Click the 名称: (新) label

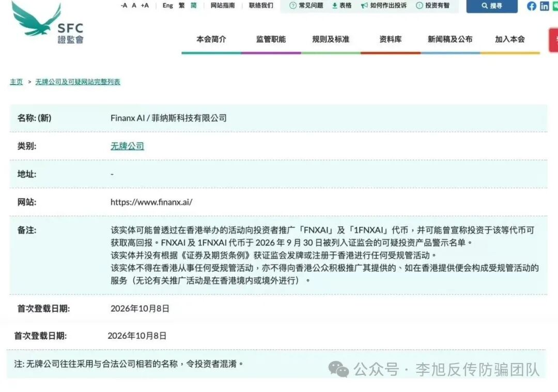tap(34, 118)
